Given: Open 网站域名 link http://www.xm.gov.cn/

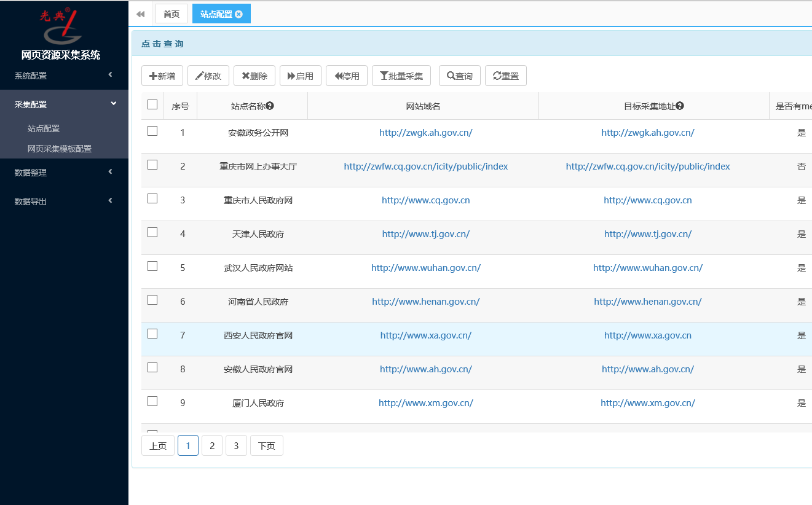Looking at the screenshot, I should click(x=426, y=403).
